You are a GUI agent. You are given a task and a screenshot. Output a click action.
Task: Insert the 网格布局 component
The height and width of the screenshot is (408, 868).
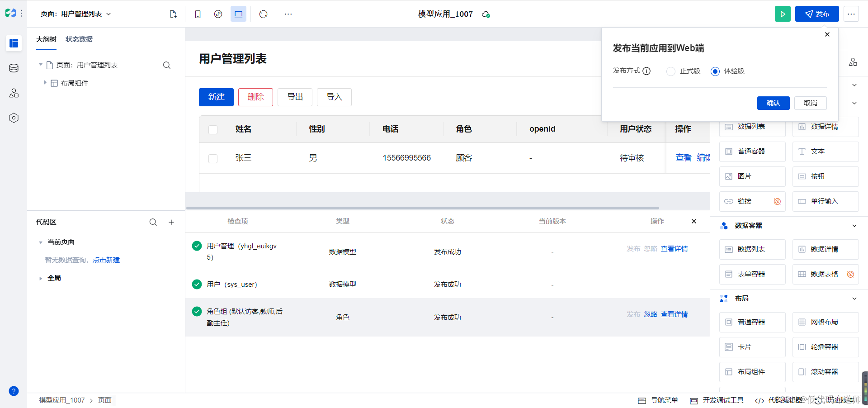[826, 322]
